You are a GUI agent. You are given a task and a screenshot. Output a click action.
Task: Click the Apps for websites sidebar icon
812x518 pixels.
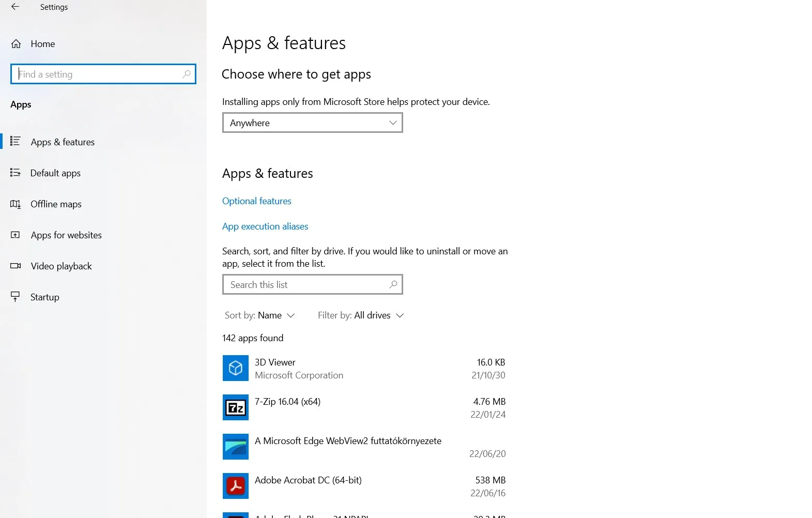16,235
